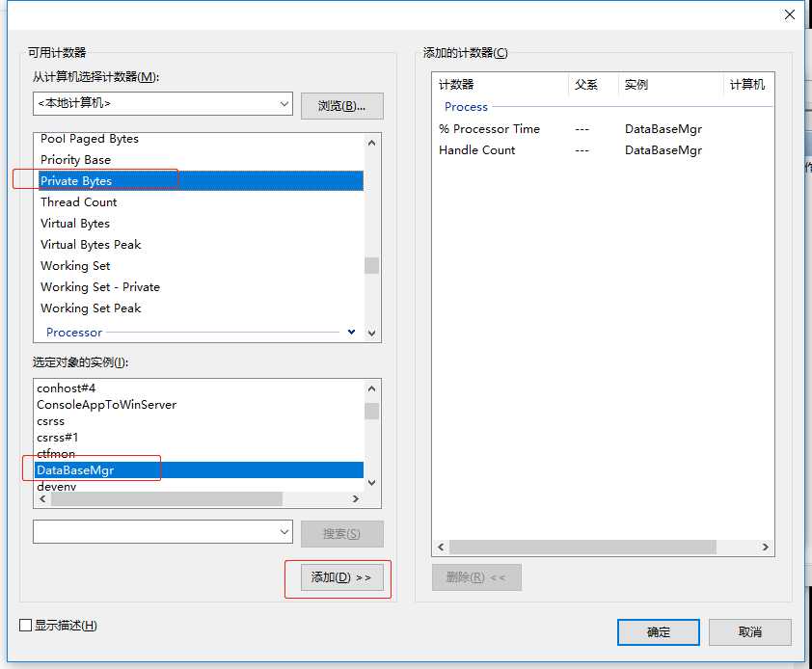Click the 确定 OK button
This screenshot has height=669, width=812.
point(659,632)
